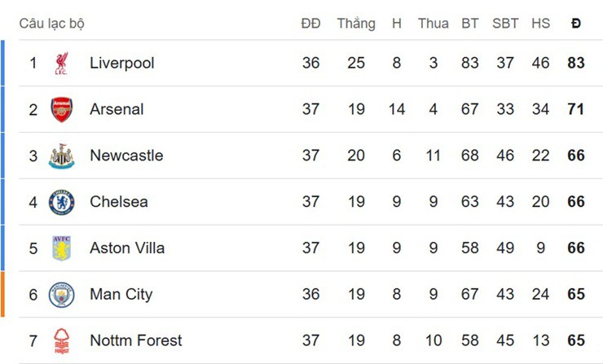The width and height of the screenshot is (603, 364).
Task: Click the Newcastle club crest
Action: [x=62, y=156]
